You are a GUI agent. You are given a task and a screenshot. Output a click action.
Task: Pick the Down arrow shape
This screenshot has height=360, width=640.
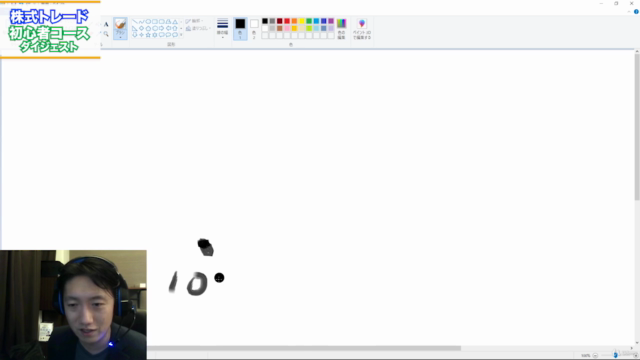click(135, 35)
